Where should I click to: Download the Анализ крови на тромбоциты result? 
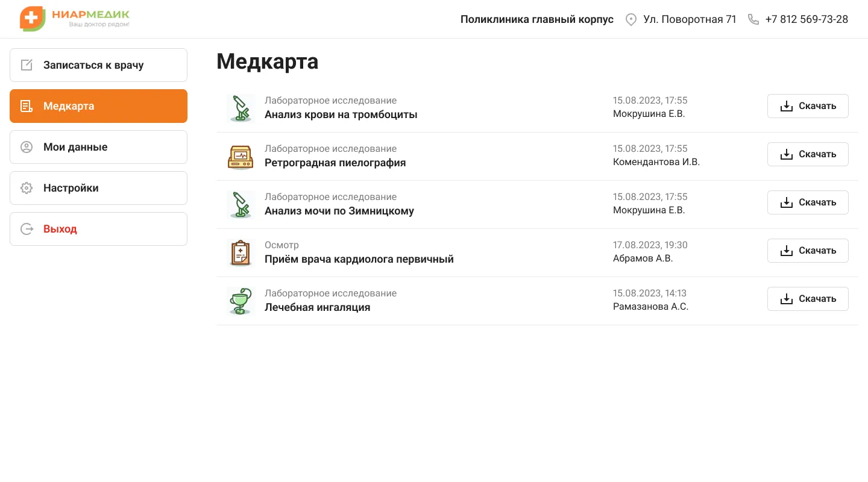click(808, 106)
